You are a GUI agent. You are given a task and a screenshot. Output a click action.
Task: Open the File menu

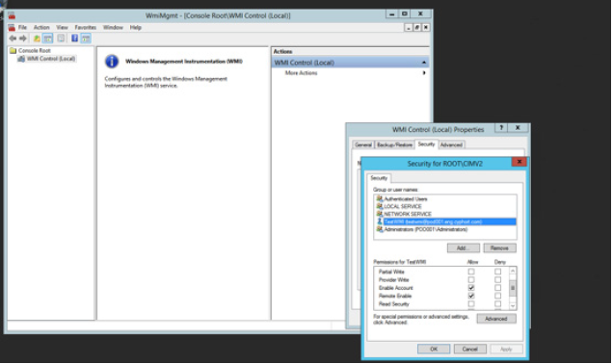(23, 27)
